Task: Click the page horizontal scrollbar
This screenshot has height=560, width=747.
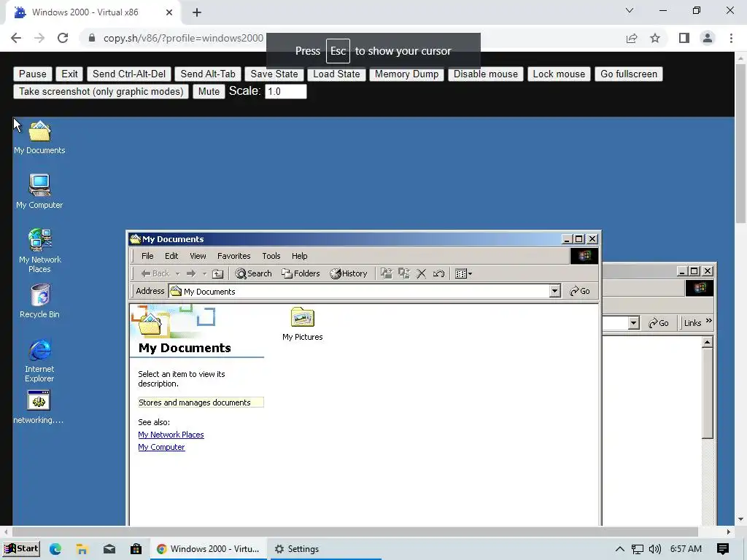Action: 355,532
